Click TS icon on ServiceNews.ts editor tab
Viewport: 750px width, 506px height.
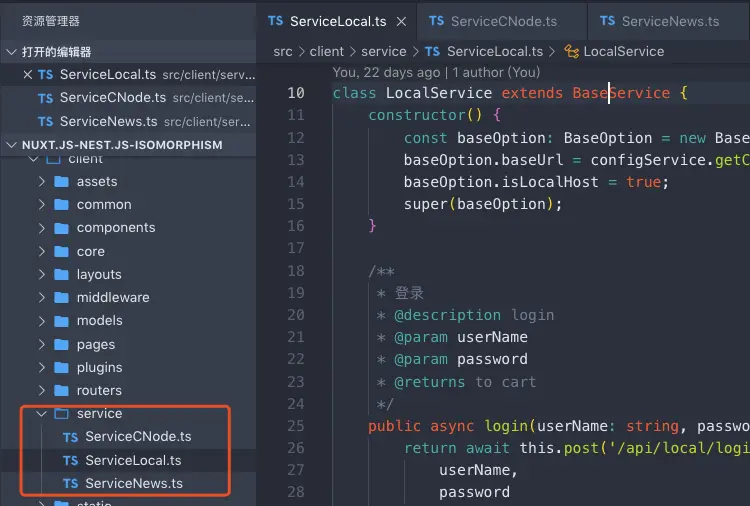coord(607,21)
